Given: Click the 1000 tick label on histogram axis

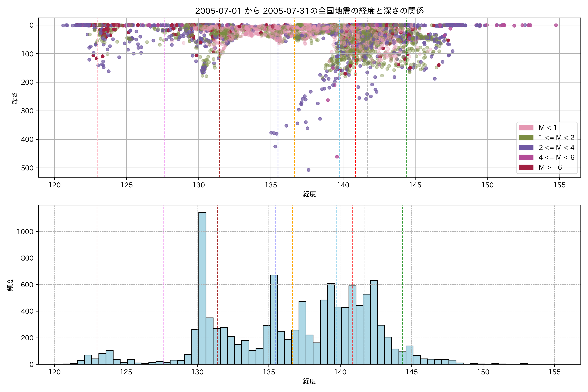Looking at the screenshot, I should (x=25, y=232).
